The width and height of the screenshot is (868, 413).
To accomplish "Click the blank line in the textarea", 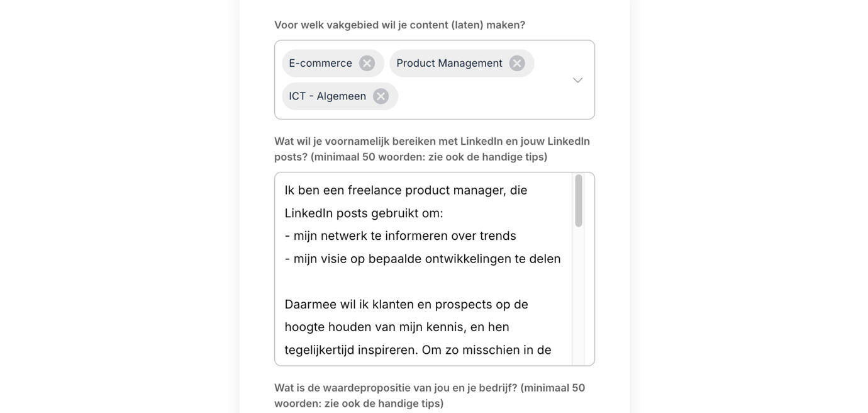I will tap(421, 281).
